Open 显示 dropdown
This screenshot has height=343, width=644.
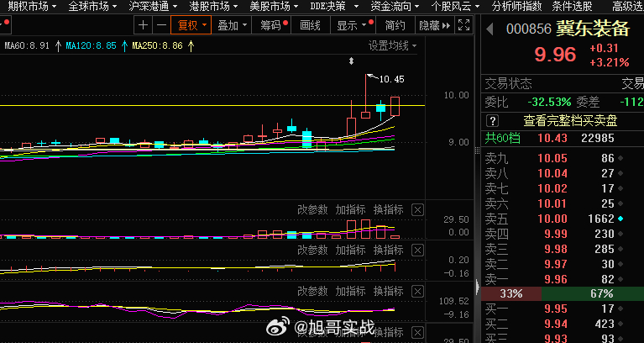tap(353, 25)
